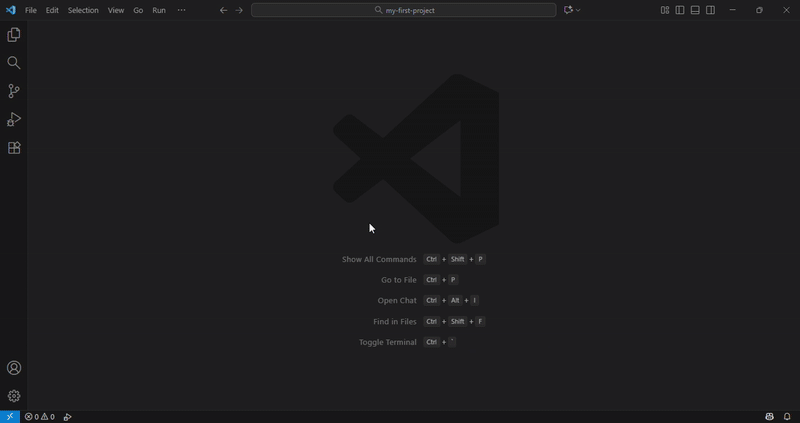Click Show All Commands text
Screen dimensions: 800x423
pos(379,259)
